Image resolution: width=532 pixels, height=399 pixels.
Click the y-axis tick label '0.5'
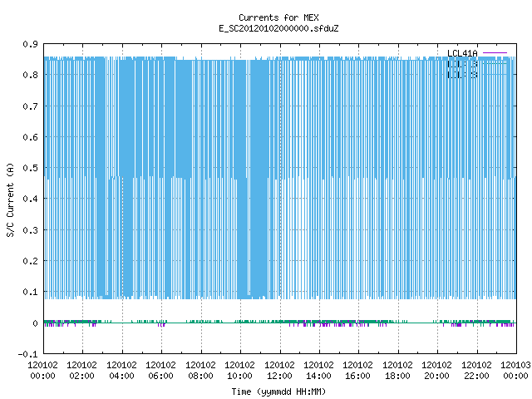(30, 168)
